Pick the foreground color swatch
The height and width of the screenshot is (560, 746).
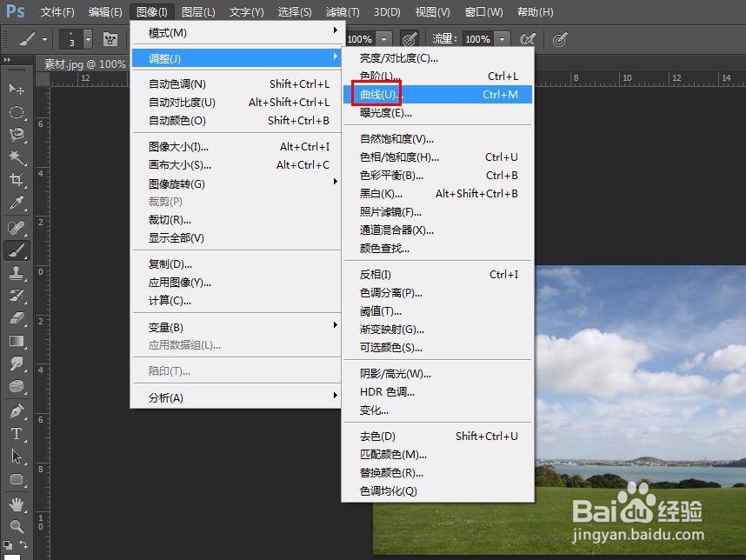click(12, 557)
